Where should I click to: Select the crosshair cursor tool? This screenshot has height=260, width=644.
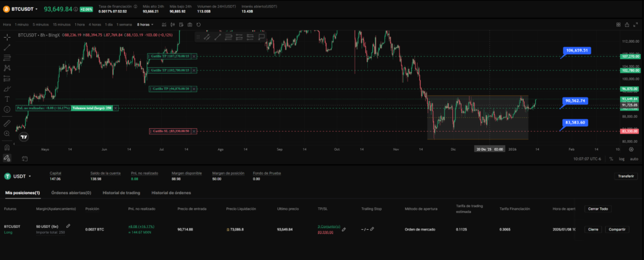click(x=7, y=37)
